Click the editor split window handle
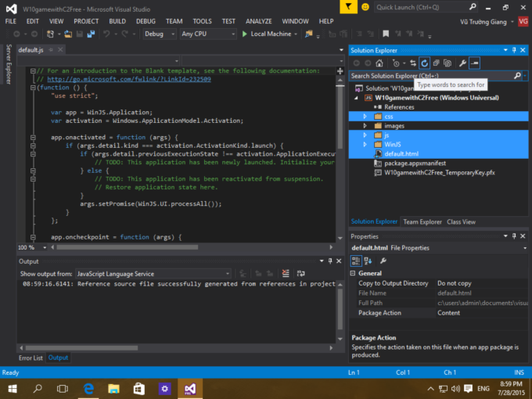This screenshot has width=532, height=399. [340, 71]
